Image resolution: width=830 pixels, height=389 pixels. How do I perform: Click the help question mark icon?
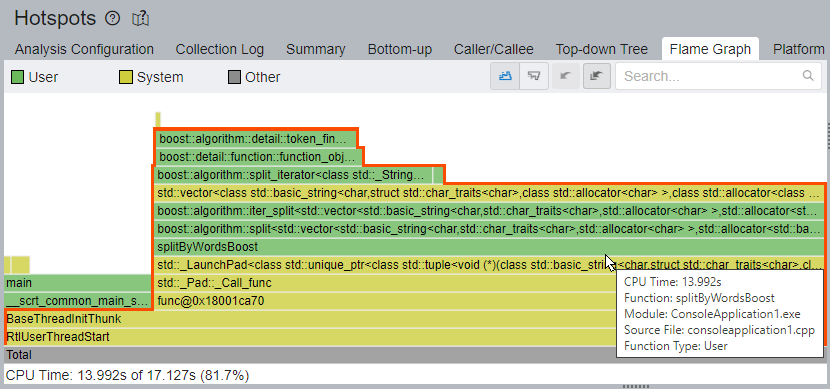(x=112, y=19)
